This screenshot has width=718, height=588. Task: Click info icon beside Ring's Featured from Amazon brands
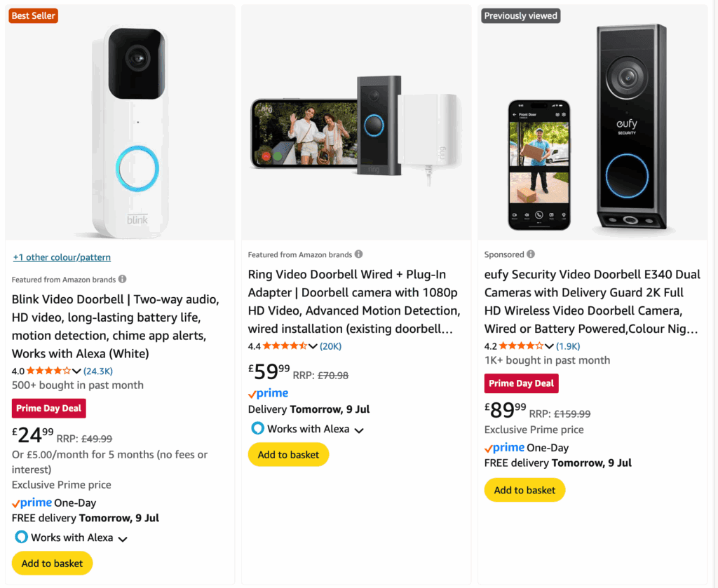click(358, 254)
